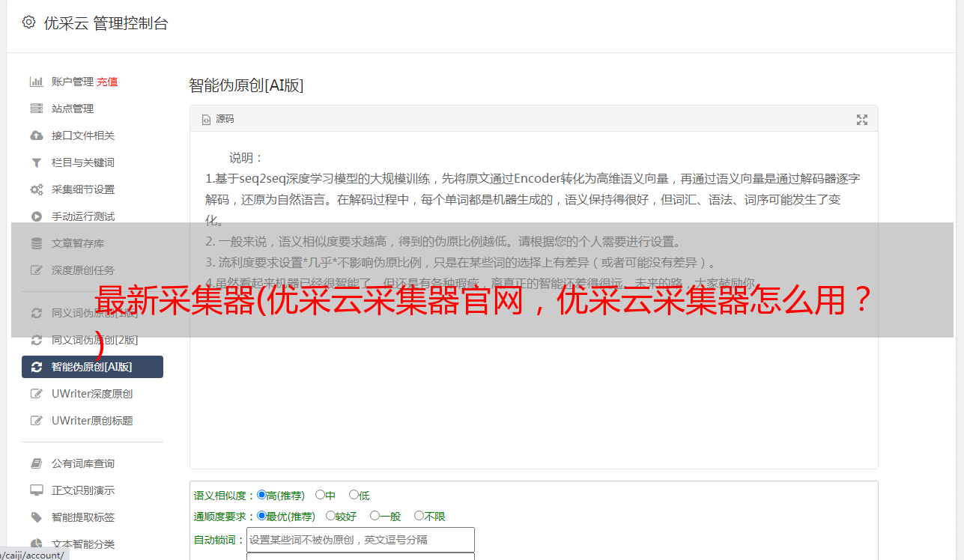Select 语义相似度 高(推荐) radio
964x560 pixels.
tap(261, 495)
